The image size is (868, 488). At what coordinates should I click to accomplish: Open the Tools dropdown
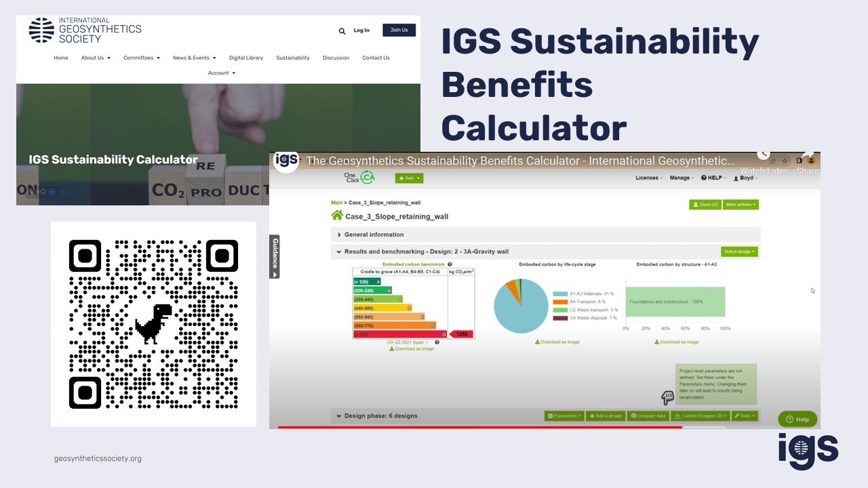tap(744, 415)
